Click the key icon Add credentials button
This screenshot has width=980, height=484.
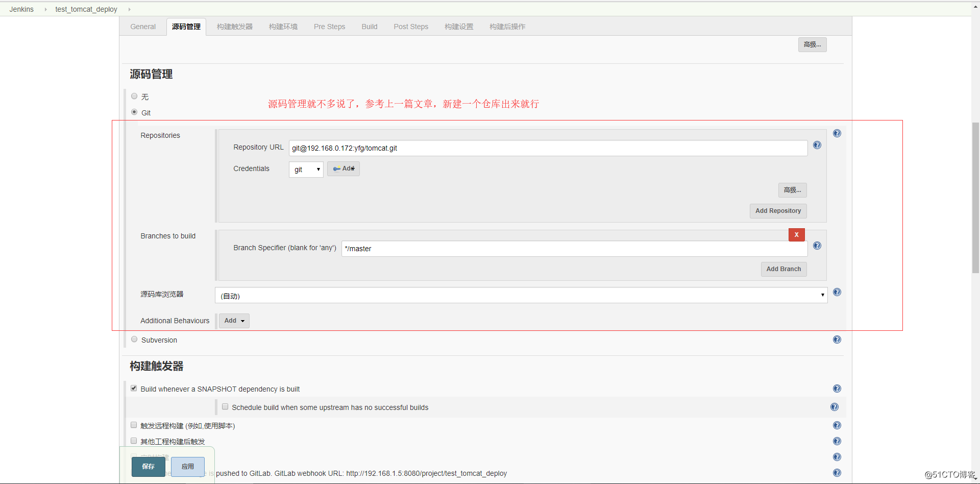click(344, 168)
